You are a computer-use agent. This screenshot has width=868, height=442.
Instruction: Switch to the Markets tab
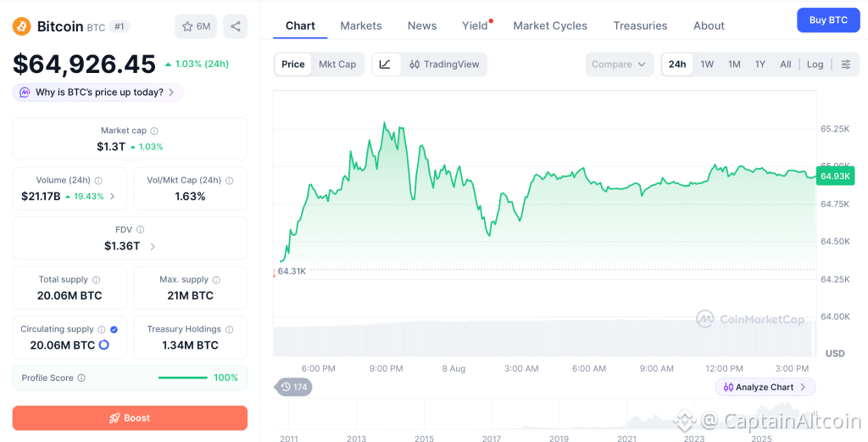coord(361,25)
